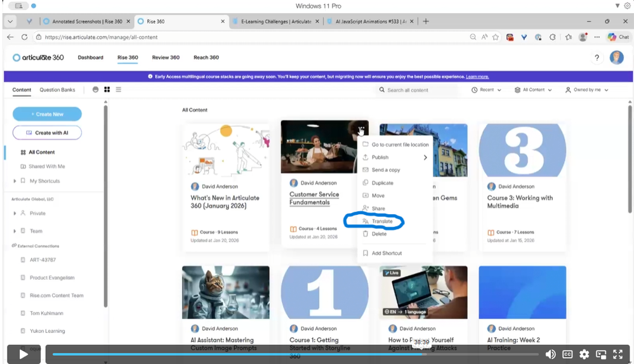
Task: Switch to the Question Banks tab
Action: pos(57,90)
